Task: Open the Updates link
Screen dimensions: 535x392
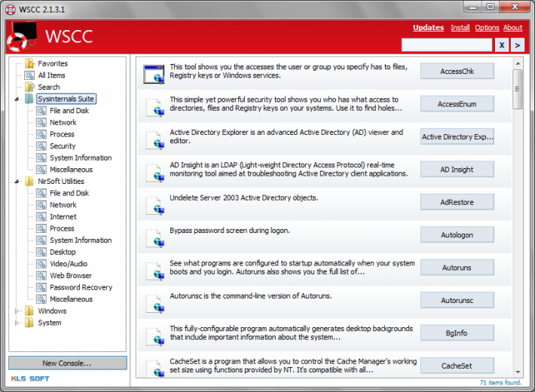Action: (428, 28)
